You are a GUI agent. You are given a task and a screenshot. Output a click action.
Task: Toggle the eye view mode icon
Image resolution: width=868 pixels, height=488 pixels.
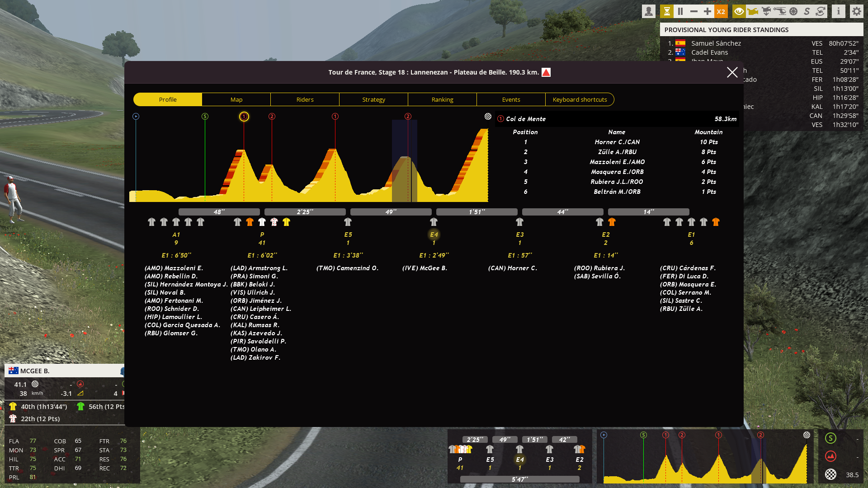739,11
